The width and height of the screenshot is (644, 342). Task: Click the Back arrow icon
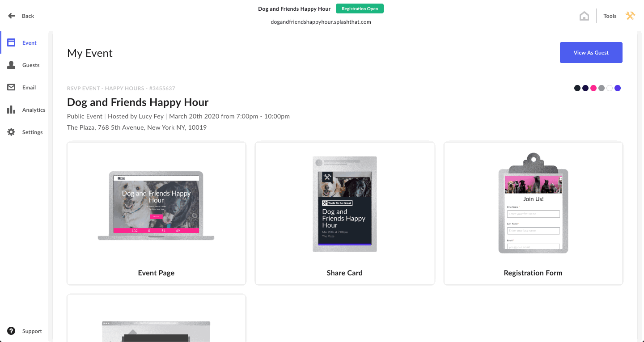click(12, 16)
